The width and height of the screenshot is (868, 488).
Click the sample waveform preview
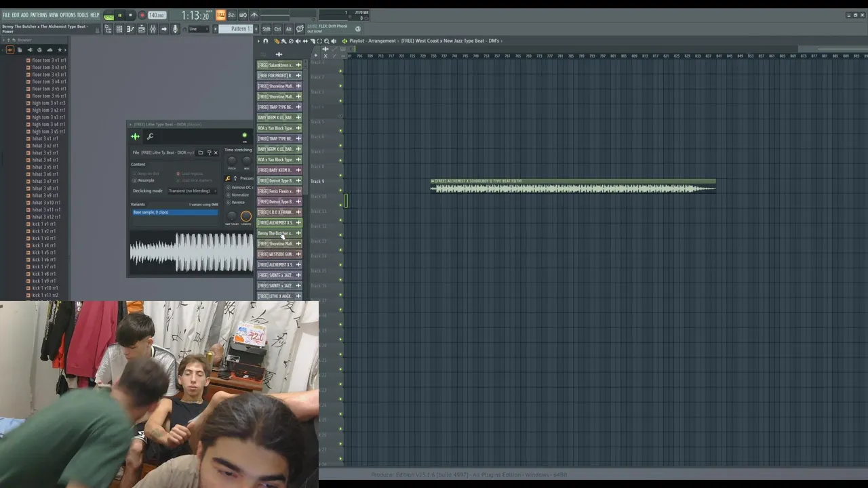coord(191,252)
